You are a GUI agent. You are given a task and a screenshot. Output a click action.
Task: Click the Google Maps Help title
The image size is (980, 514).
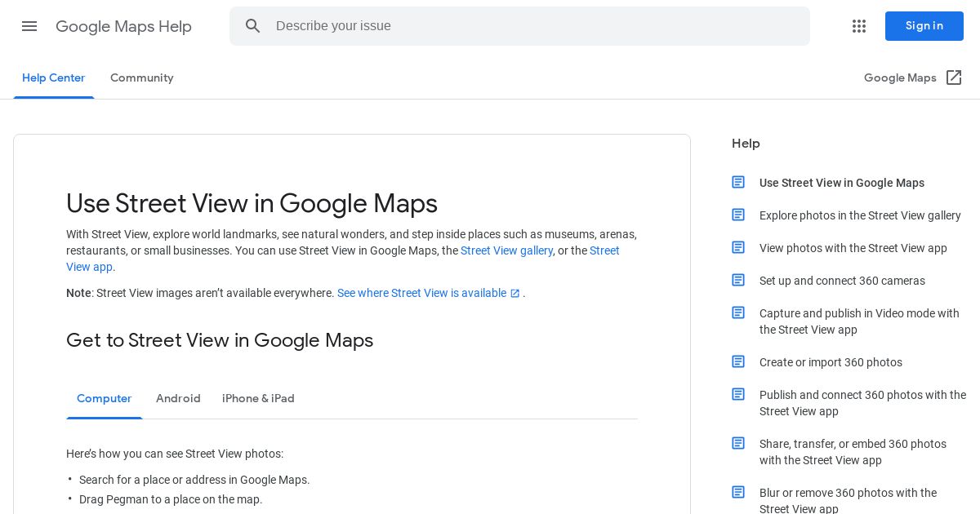[x=123, y=27]
